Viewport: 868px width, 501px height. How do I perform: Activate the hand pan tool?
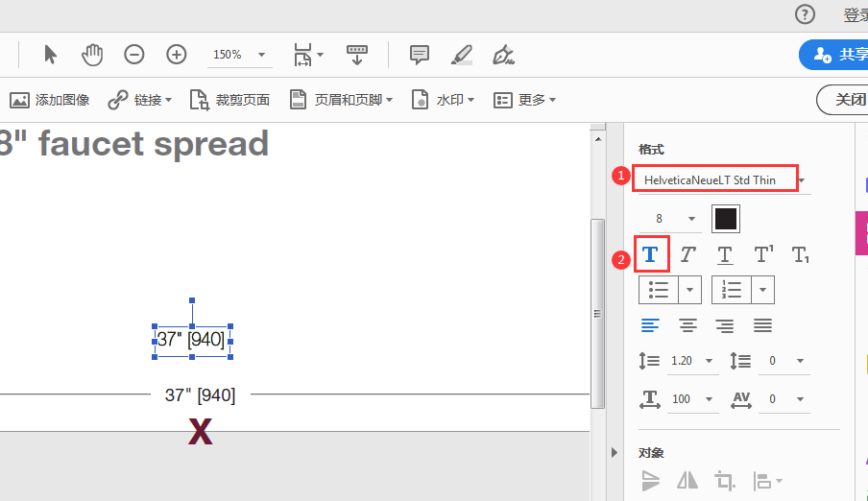(92, 55)
